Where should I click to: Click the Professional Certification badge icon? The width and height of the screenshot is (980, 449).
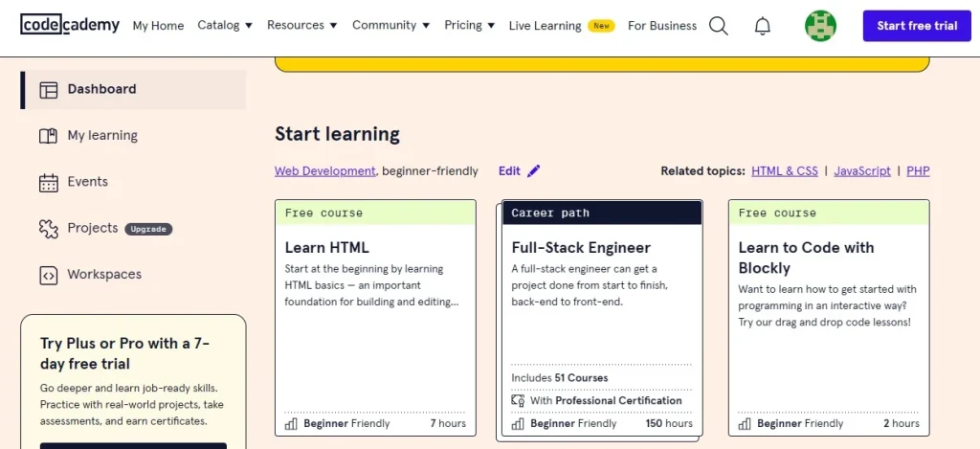click(x=518, y=400)
